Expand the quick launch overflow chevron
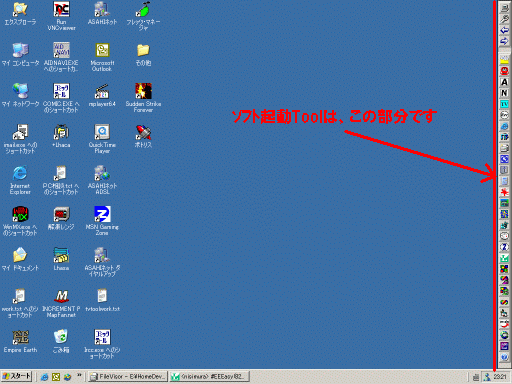This screenshot has width=512, height=384. click(x=79, y=376)
